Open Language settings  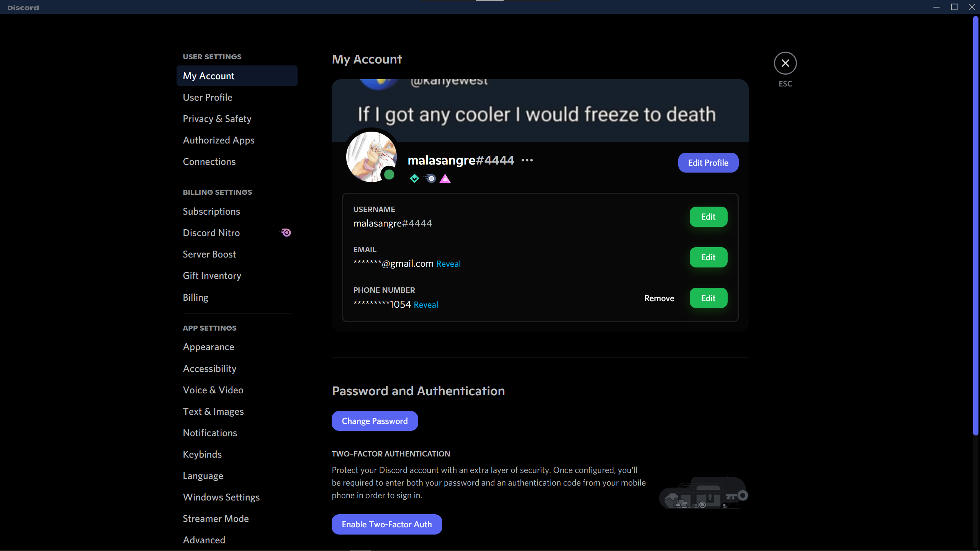[x=237, y=476]
